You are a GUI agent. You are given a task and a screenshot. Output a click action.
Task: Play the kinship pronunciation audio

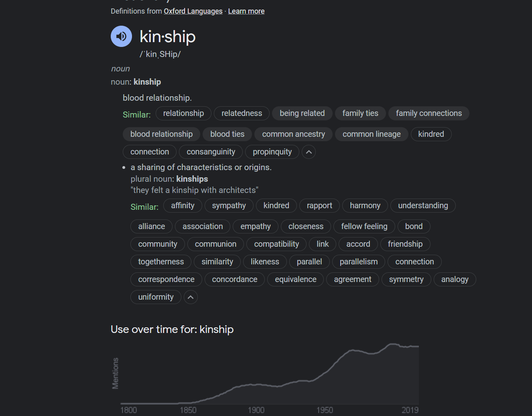tap(121, 37)
